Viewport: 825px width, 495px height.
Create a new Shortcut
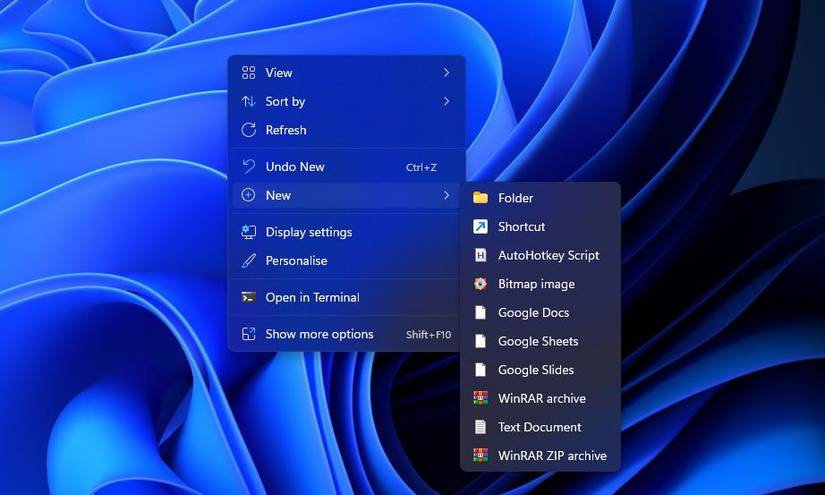point(540,226)
